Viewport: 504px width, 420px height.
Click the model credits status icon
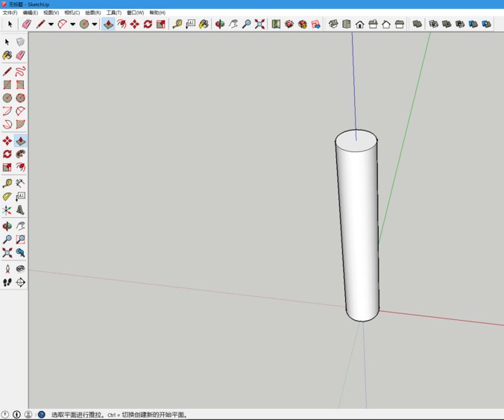[x=16, y=415]
